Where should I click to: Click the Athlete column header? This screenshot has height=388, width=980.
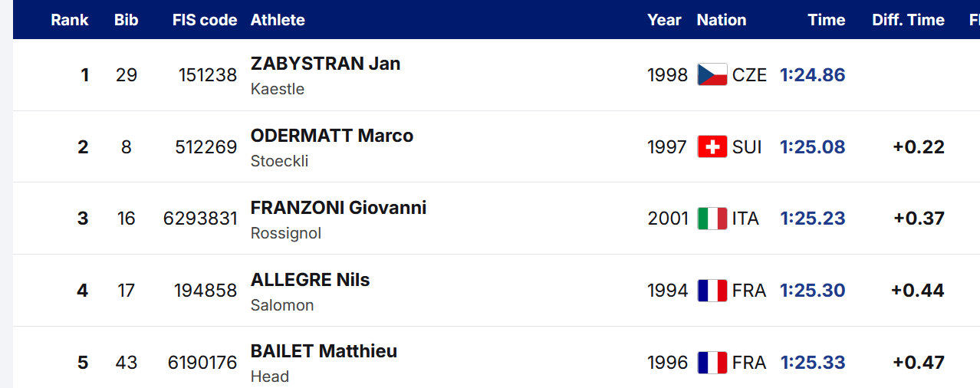coord(278,20)
